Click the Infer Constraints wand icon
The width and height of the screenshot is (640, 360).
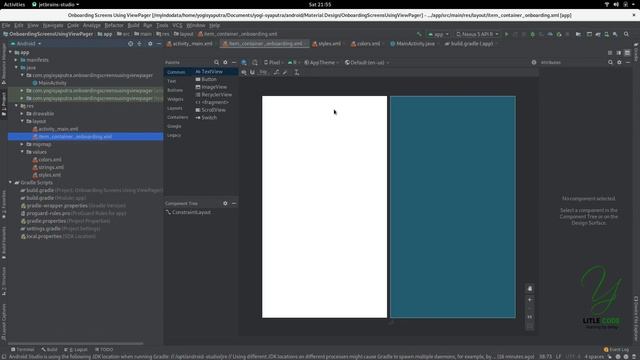click(285, 72)
